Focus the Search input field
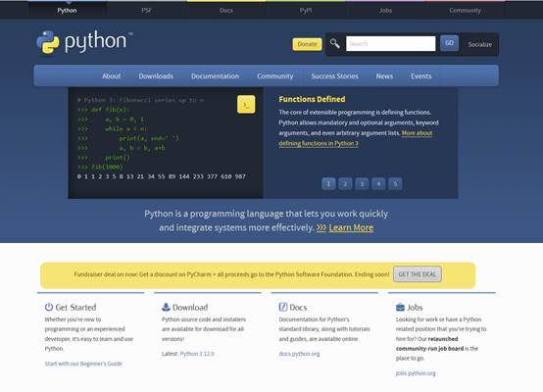 tap(391, 44)
